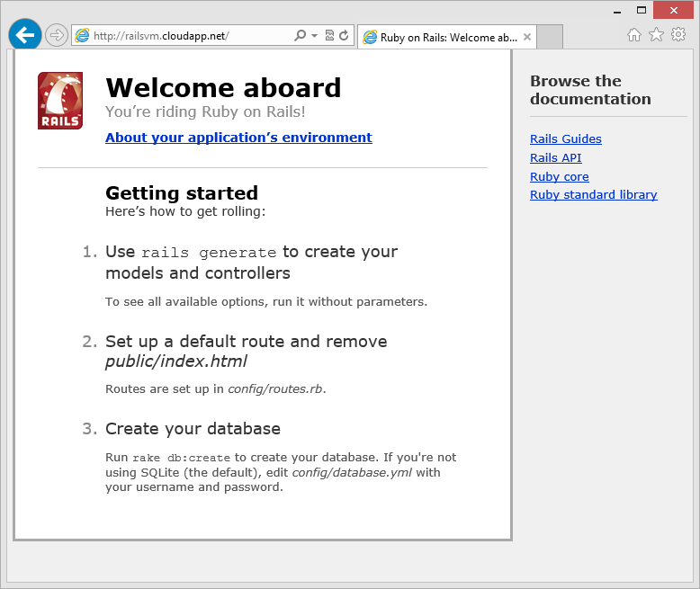Image resolution: width=700 pixels, height=589 pixels.
Task: Click the Home house icon
Action: (634, 34)
